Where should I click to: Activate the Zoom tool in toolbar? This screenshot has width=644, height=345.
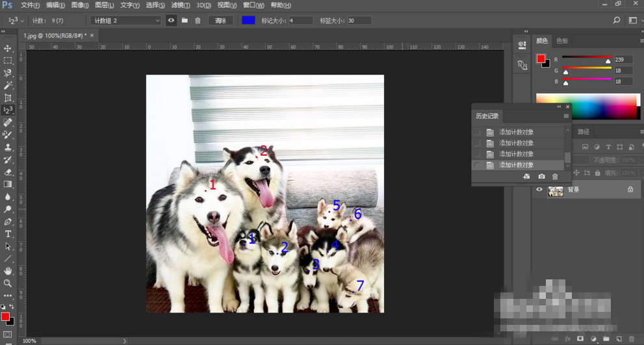8,283
